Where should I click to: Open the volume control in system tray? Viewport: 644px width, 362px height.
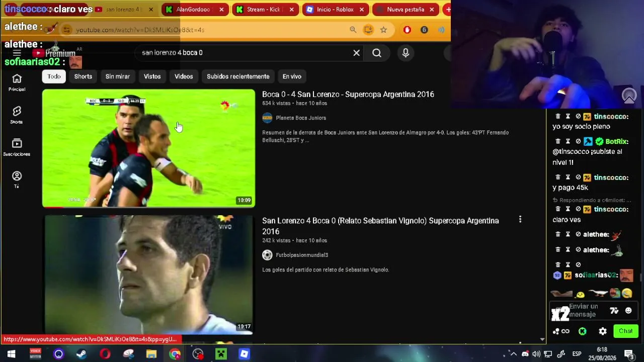[536, 354]
